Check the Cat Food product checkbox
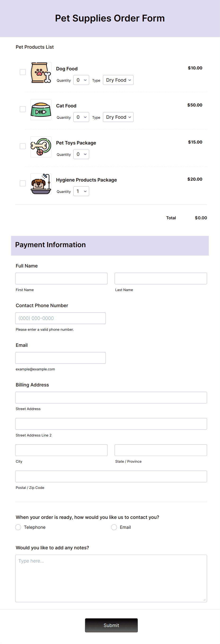 [22, 109]
